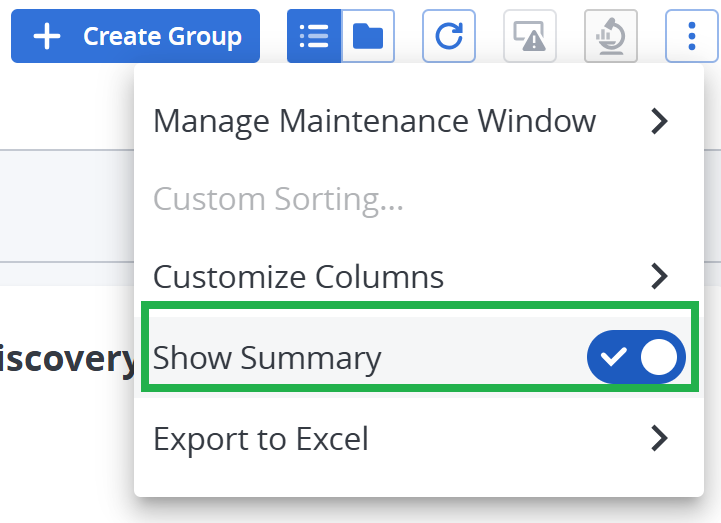Click the Show Summary label text
The width and height of the screenshot is (721, 523).
coord(267,358)
